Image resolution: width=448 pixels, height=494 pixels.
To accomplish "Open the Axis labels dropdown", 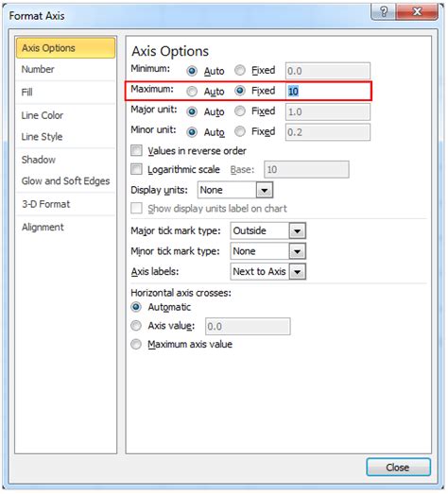I will click(298, 272).
